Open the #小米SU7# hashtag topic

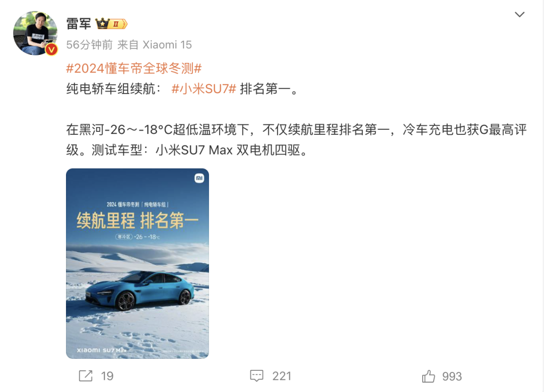pyautogui.click(x=203, y=89)
